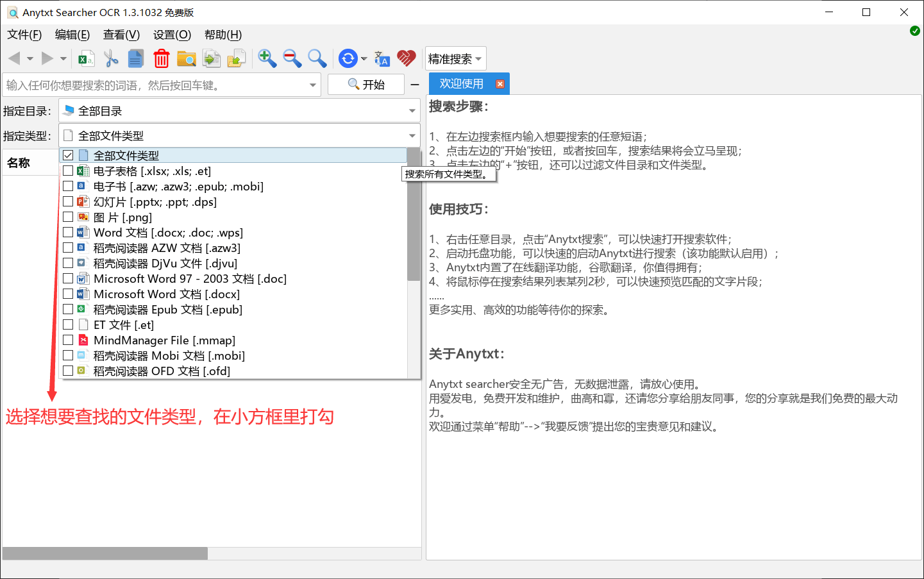
Task: Click the scissors cut icon
Action: point(111,59)
